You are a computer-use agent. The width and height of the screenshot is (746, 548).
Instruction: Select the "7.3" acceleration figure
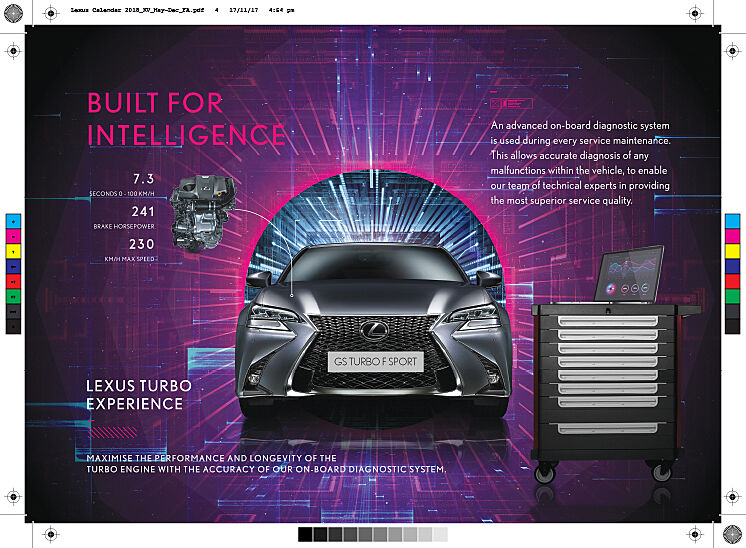(x=143, y=179)
